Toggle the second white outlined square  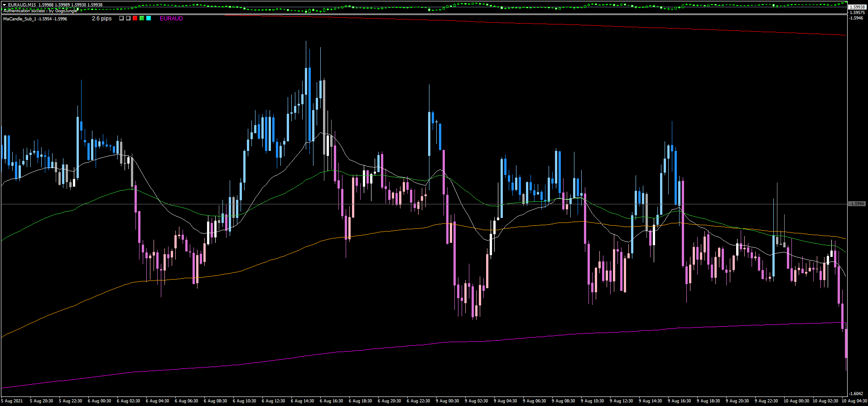[x=128, y=19]
